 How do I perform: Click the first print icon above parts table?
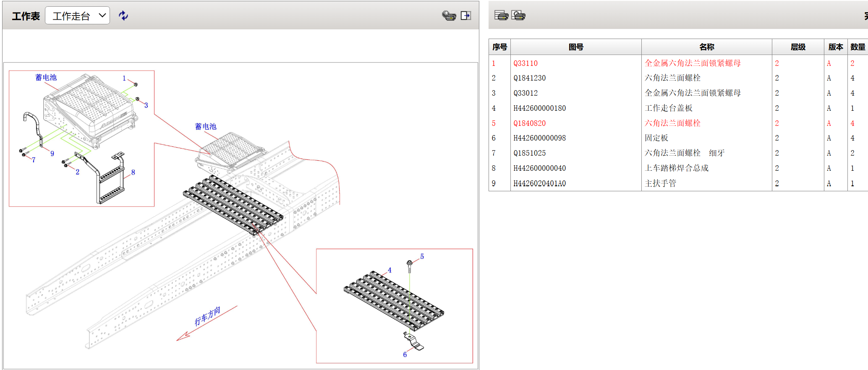coord(501,16)
